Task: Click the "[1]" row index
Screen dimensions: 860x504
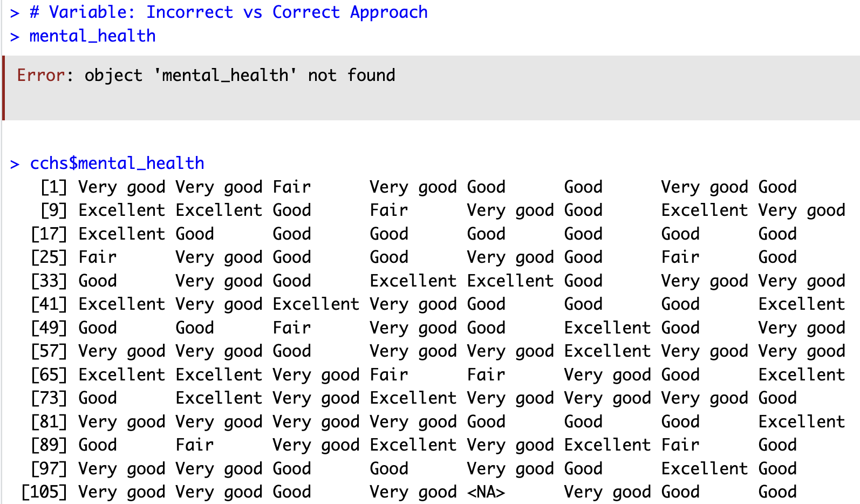Action: [54, 187]
